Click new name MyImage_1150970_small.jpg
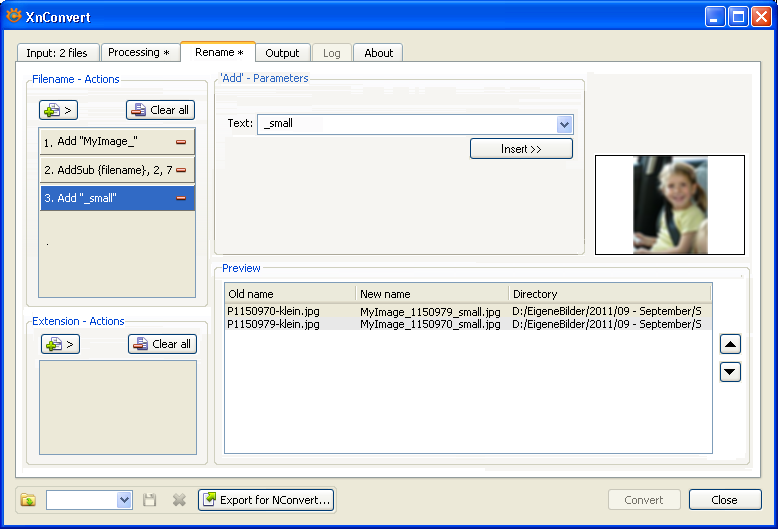Image resolution: width=778 pixels, height=529 pixels. (x=430, y=325)
